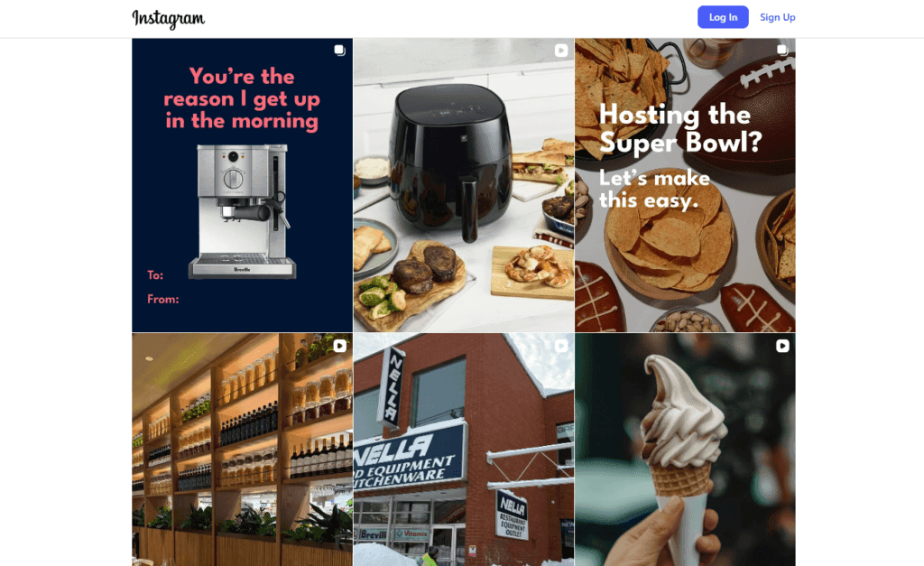
Task: Click reel icon on ice cream cone post
Action: [x=782, y=346]
